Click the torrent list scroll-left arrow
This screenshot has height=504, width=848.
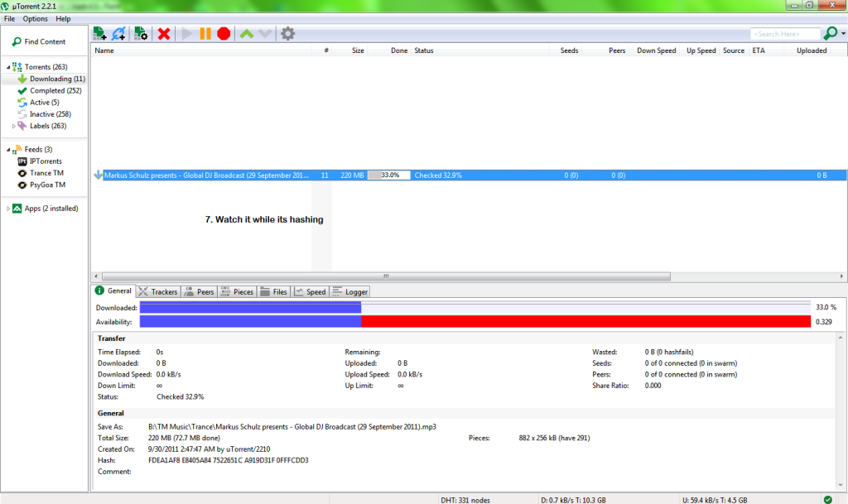(96, 276)
